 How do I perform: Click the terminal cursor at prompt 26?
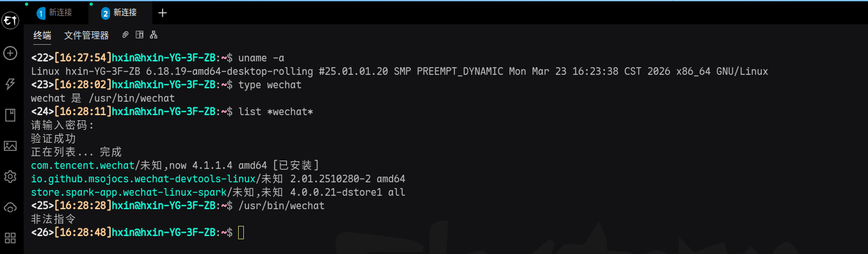[x=241, y=233]
